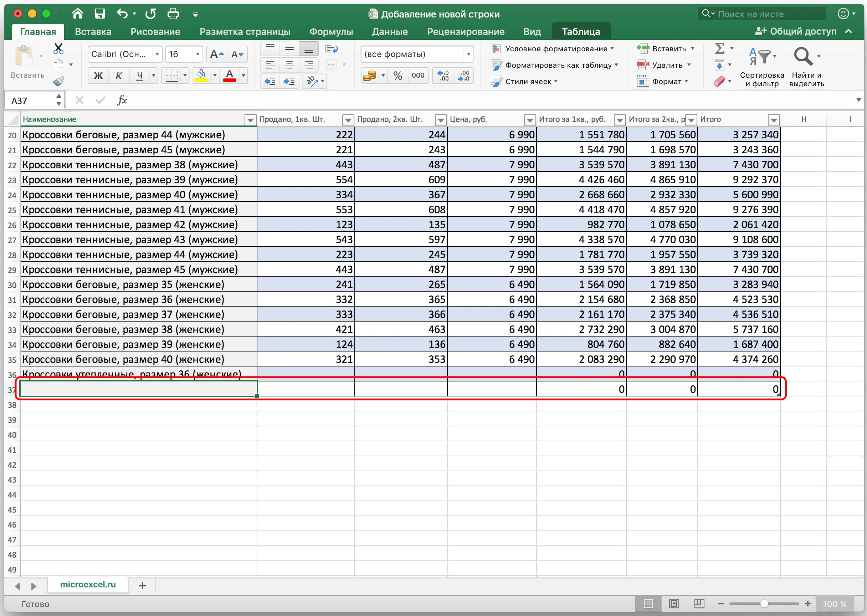867x616 pixels.
Task: Redo the last action
Action: tap(150, 14)
